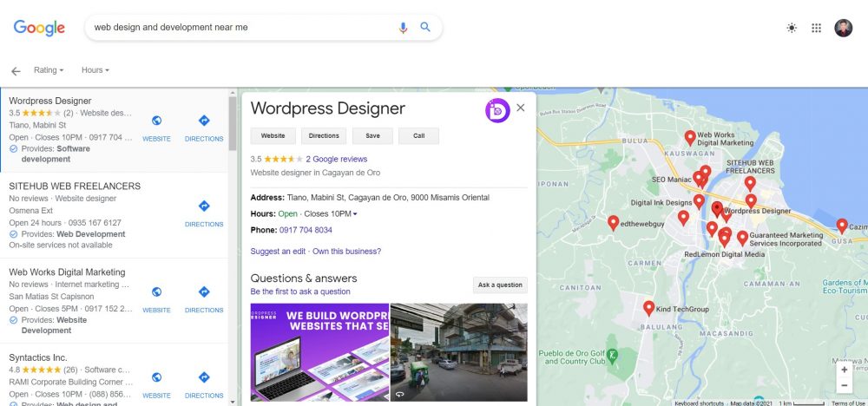The image size is (868, 406).
Task: Click the Web Works Digital Marketing map pin
Action: click(x=690, y=138)
